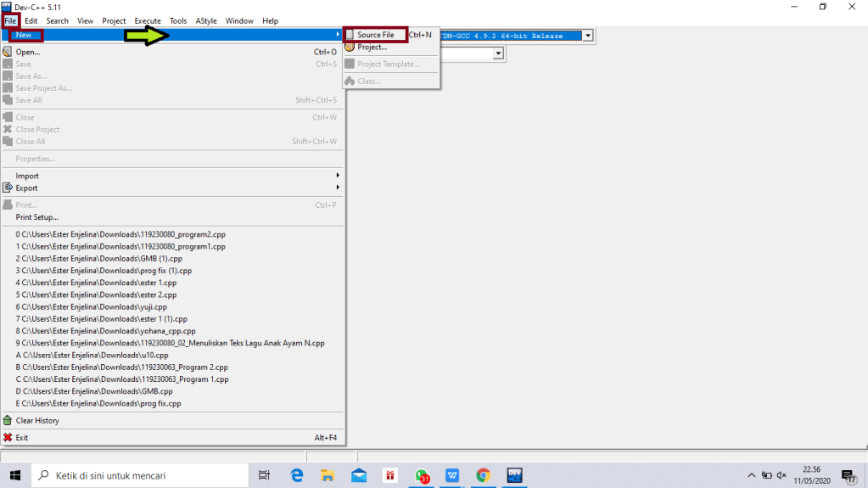Viewport: 868px width, 488px height.
Task: Open WhatsApp from the taskbar
Action: pyautogui.click(x=422, y=475)
